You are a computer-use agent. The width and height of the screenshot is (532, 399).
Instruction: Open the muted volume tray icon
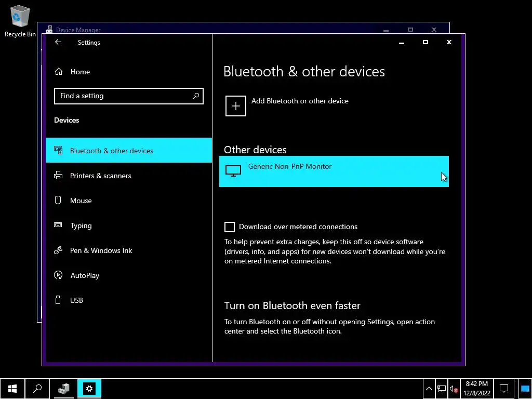coord(454,389)
